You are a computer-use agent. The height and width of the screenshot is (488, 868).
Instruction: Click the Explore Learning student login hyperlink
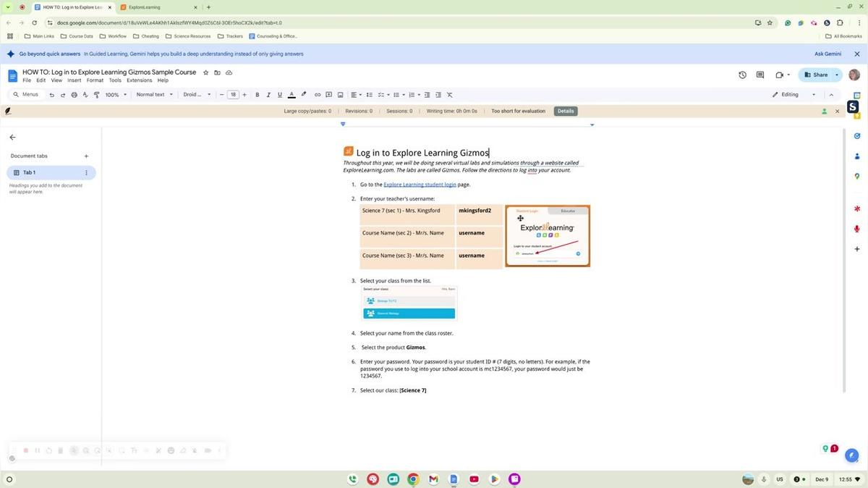420,184
